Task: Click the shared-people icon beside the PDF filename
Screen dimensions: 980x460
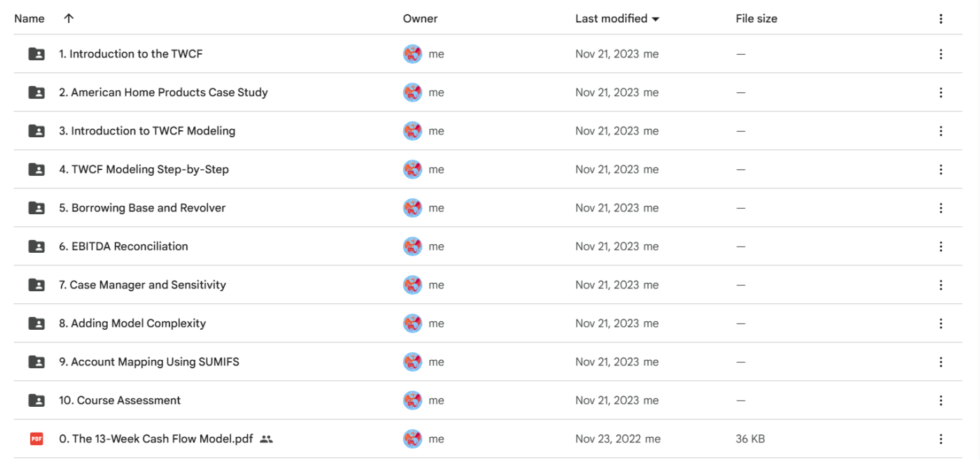Action: [266, 439]
